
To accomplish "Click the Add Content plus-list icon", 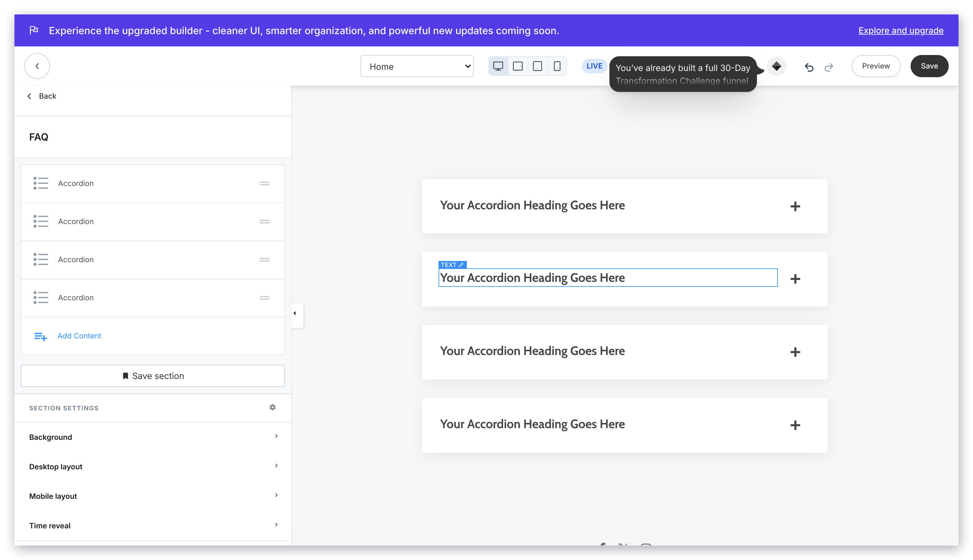I will pyautogui.click(x=40, y=337).
